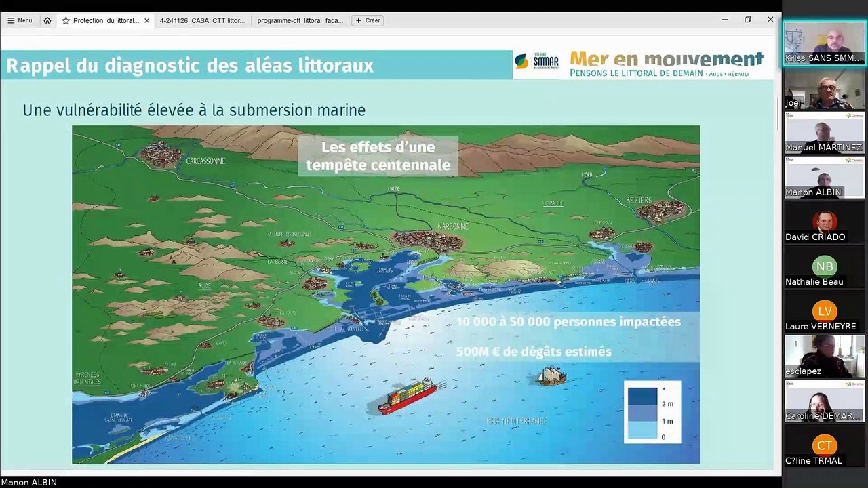Select C?line TRMAL CT avatar
Viewport: 868px width, 488px height.
click(825, 445)
